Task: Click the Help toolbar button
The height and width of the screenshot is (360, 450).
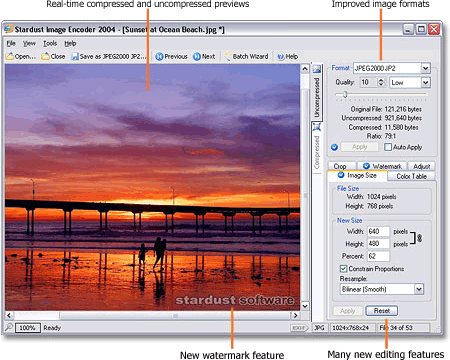Action: 287,56
